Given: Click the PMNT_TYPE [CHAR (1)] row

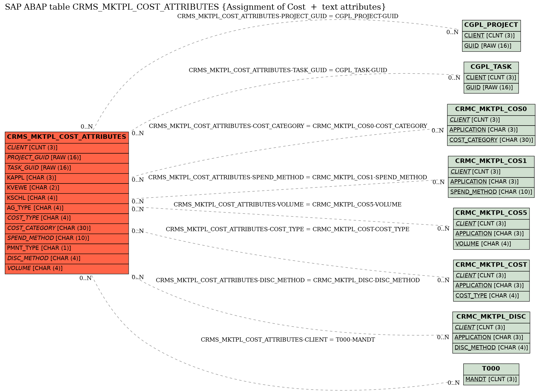Looking at the screenshot, I should click(x=67, y=249).
